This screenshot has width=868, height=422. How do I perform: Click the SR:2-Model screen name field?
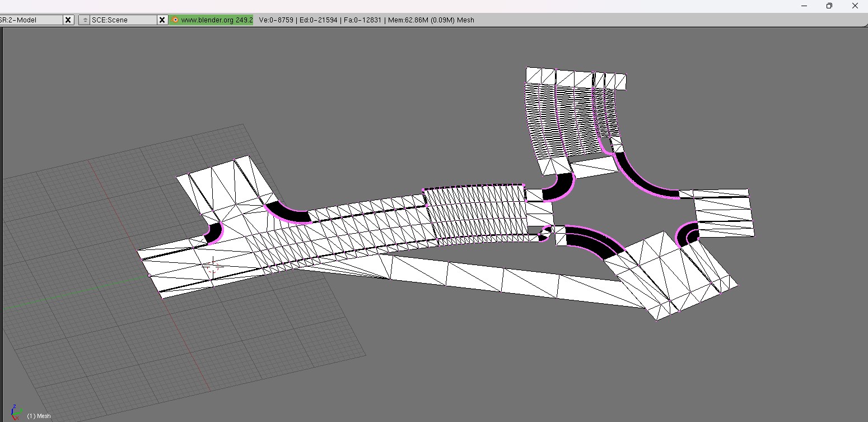click(x=31, y=20)
